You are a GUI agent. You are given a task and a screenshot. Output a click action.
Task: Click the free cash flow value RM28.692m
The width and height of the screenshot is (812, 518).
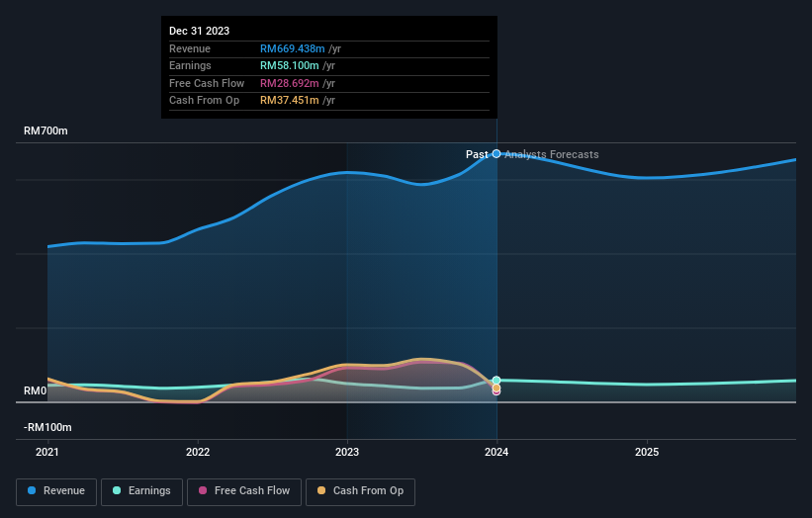(290, 83)
